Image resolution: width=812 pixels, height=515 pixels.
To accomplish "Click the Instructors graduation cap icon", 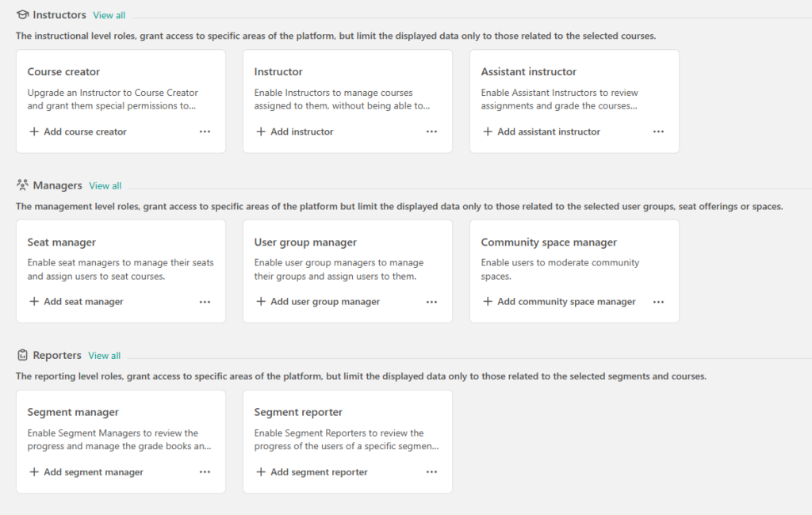I will [22, 14].
